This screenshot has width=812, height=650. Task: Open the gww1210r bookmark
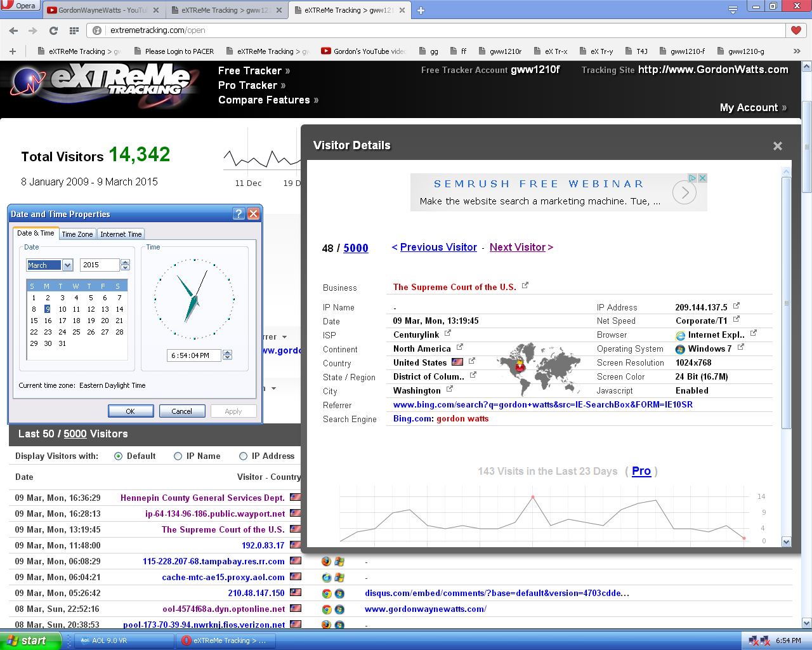(500, 51)
